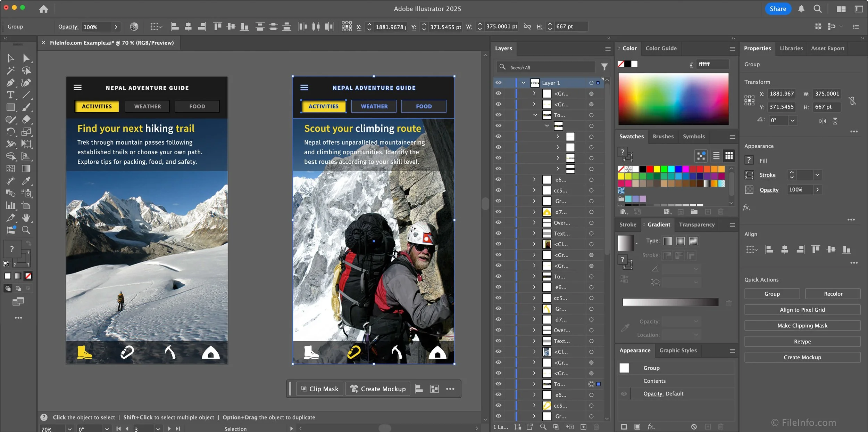Click the Align to Pixel Grid quick action
Screen dimensions: 868x432
[802, 310]
